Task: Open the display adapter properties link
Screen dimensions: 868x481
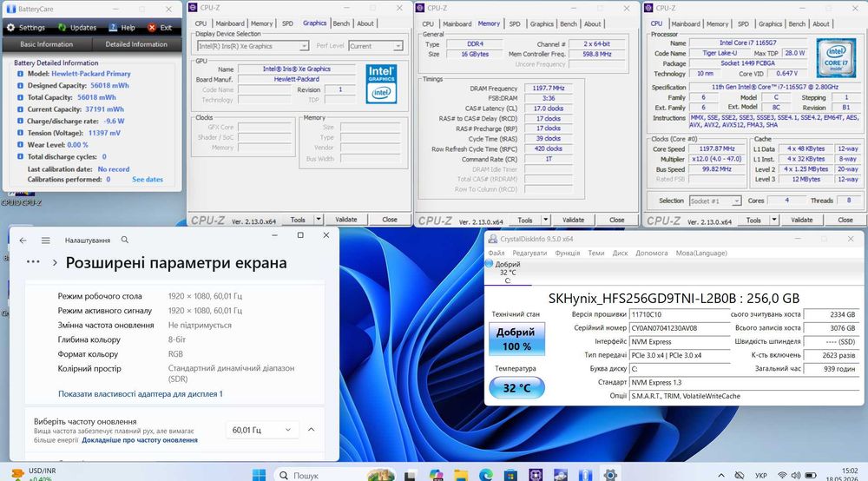Action: point(141,394)
